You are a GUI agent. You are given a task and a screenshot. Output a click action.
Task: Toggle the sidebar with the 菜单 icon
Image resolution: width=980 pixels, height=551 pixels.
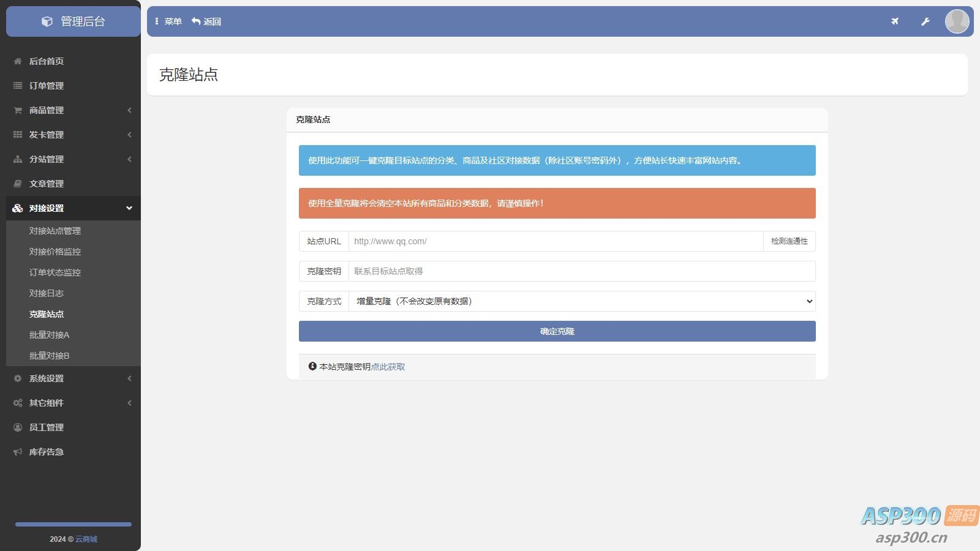(x=157, y=21)
